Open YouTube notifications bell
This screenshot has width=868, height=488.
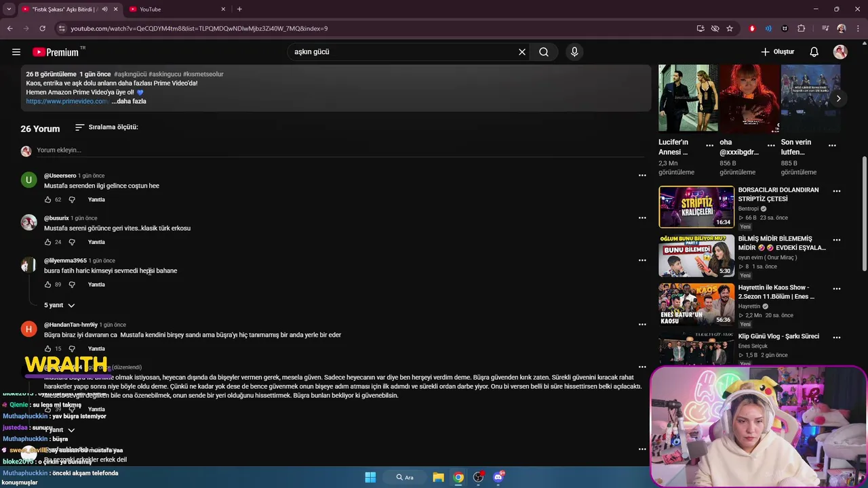point(814,52)
